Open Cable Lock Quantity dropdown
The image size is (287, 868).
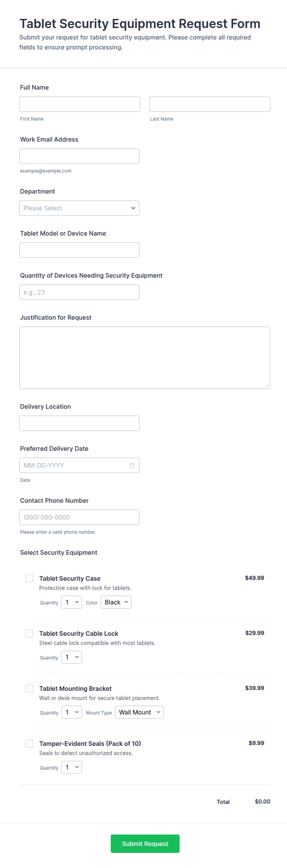(72, 657)
